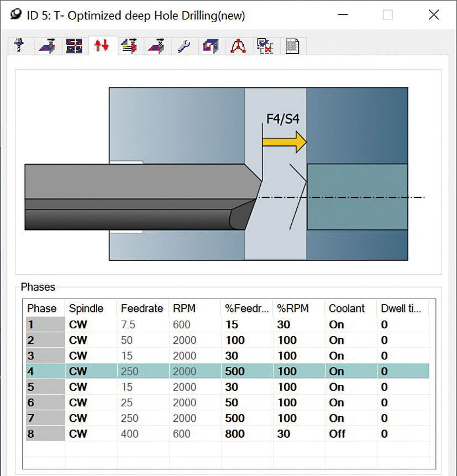Select the red up-down arrows tab
The height and width of the screenshot is (476, 457).
[x=101, y=45]
